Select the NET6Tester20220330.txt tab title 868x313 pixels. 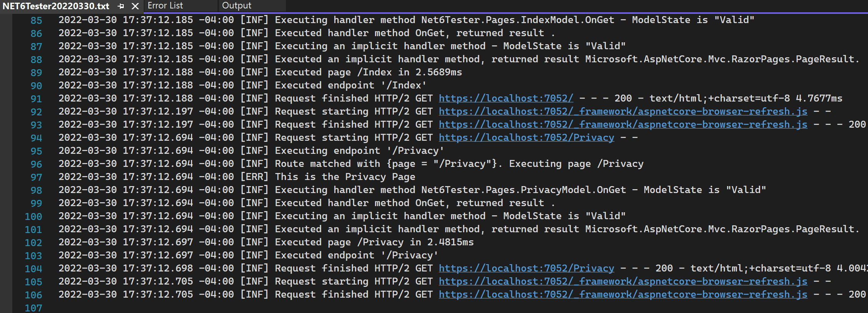56,6
